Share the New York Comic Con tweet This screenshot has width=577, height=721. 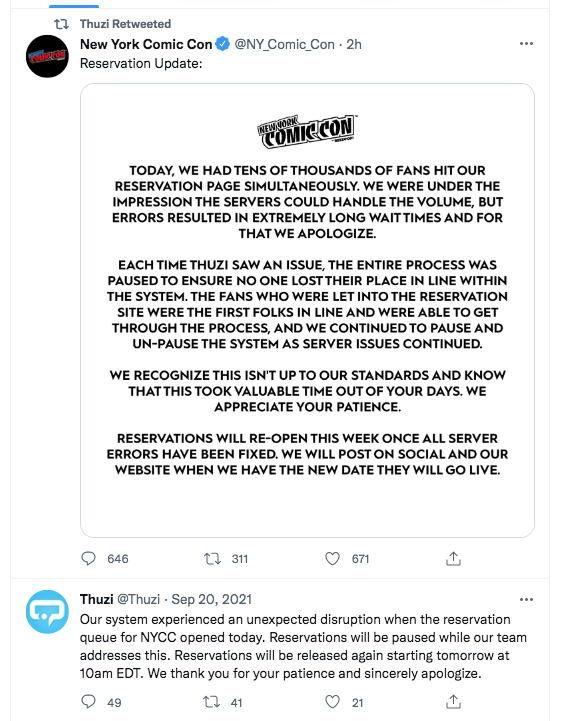coord(453,559)
